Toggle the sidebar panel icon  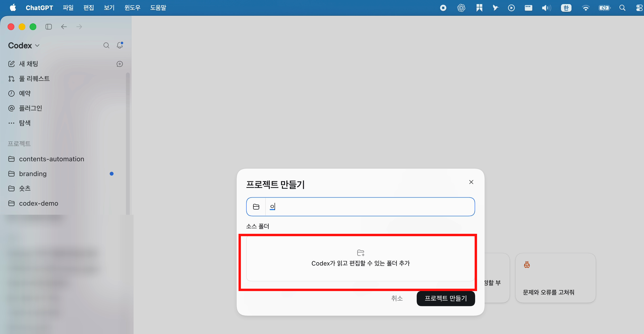click(x=48, y=27)
